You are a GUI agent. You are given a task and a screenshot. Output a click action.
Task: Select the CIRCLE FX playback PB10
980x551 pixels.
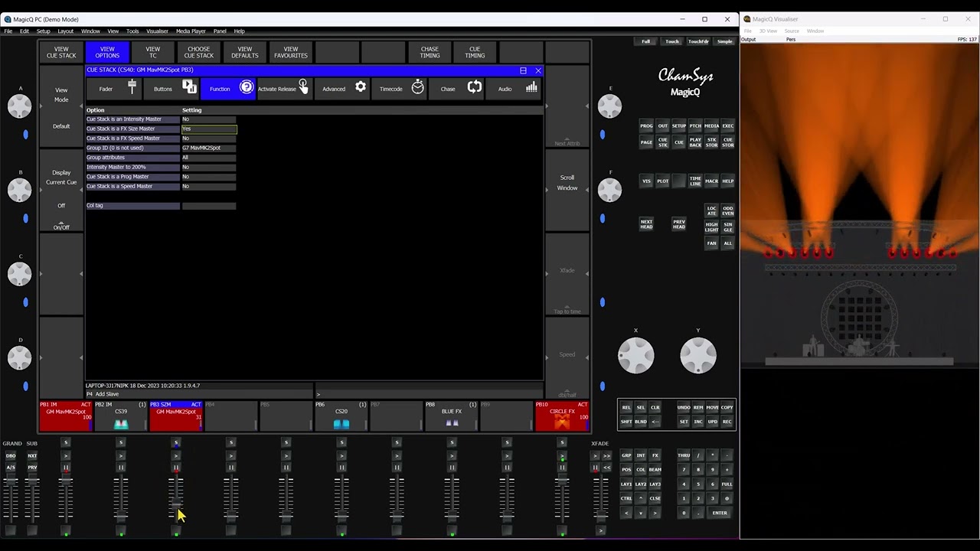click(562, 416)
